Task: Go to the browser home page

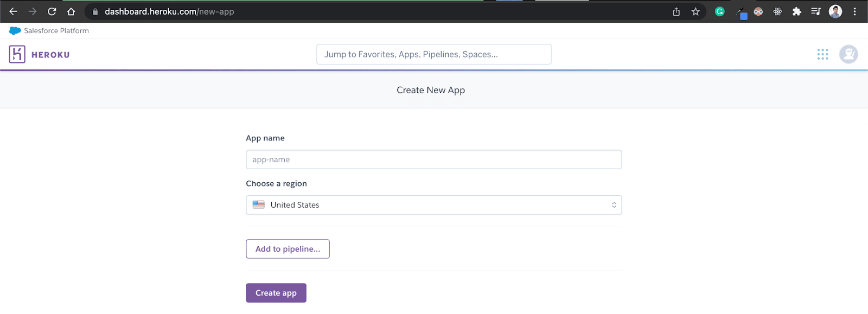Action: click(x=71, y=11)
